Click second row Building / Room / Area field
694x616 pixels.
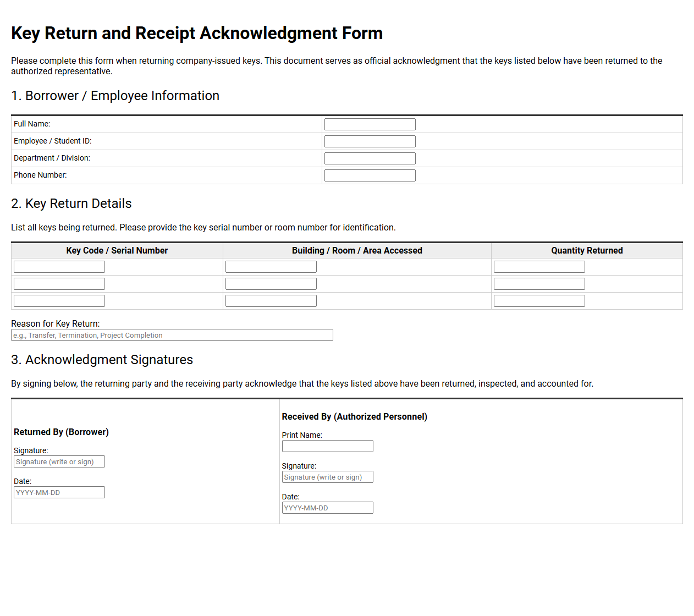271,284
